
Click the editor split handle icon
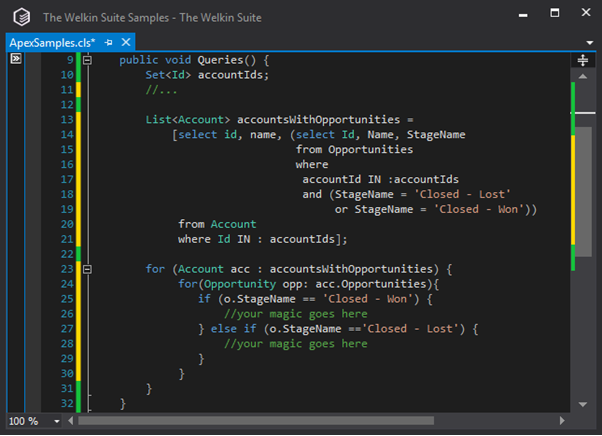click(x=582, y=61)
